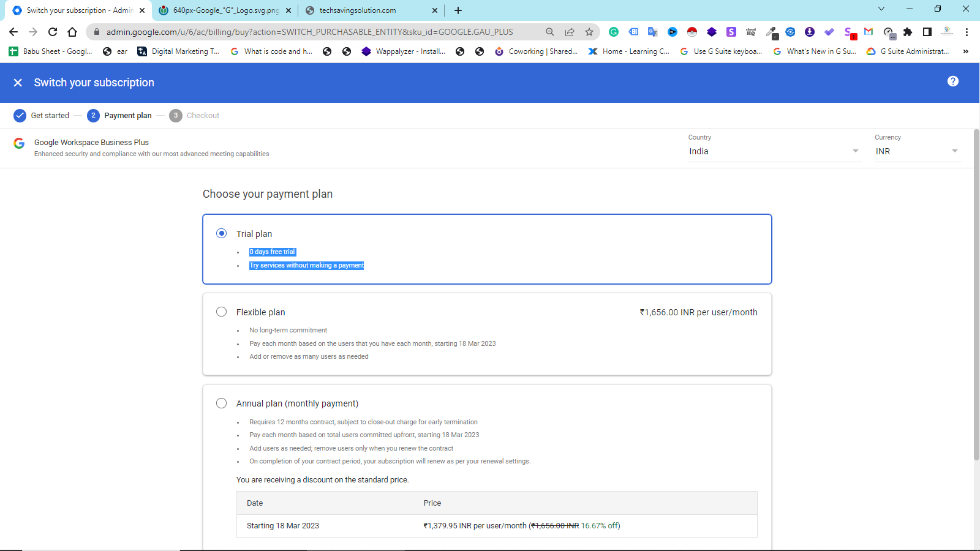This screenshot has height=551, width=980.
Task: Open the Country dropdown showing India
Action: [774, 151]
